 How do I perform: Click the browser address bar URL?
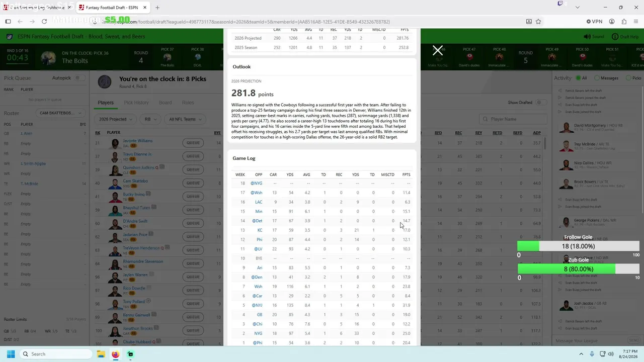click(247, 22)
